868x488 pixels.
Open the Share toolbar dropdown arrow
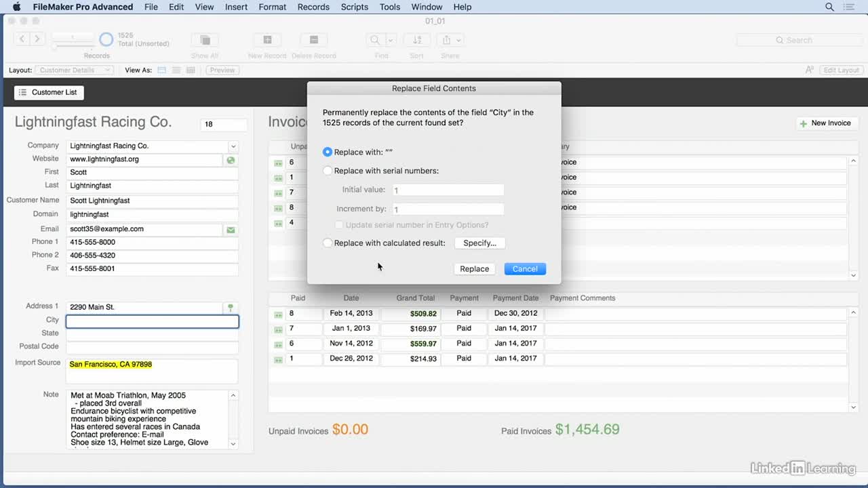[459, 40]
